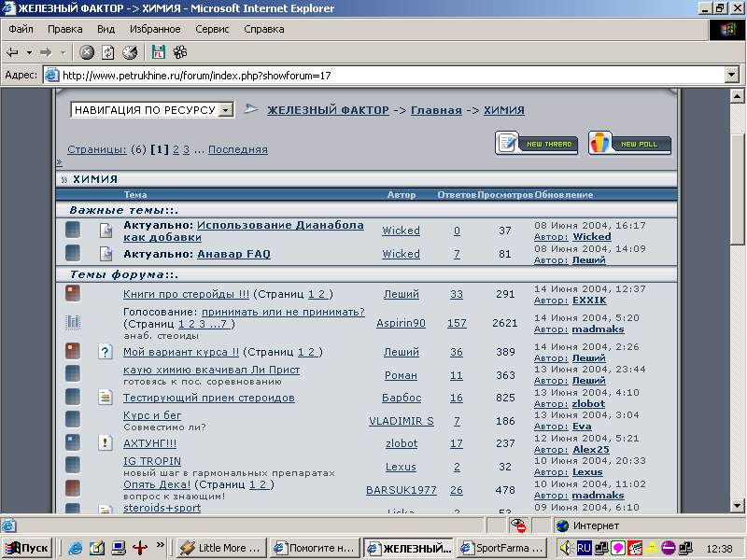Click the Home toolbar icon
This screenshot has height=560, width=747.
pyautogui.click(x=130, y=52)
